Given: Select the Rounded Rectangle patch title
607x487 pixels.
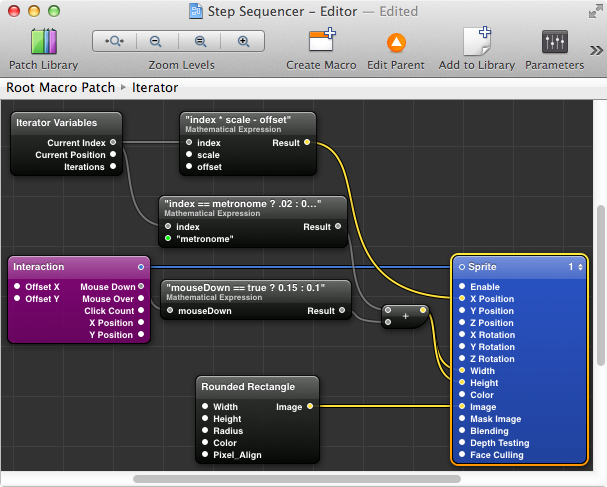Looking at the screenshot, I should pyautogui.click(x=248, y=387).
